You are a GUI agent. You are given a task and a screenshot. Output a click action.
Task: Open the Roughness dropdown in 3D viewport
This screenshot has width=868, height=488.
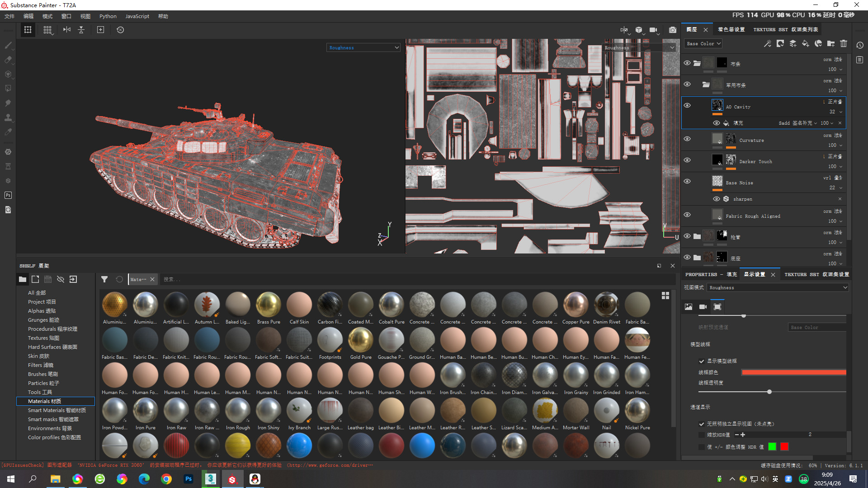[x=363, y=47]
